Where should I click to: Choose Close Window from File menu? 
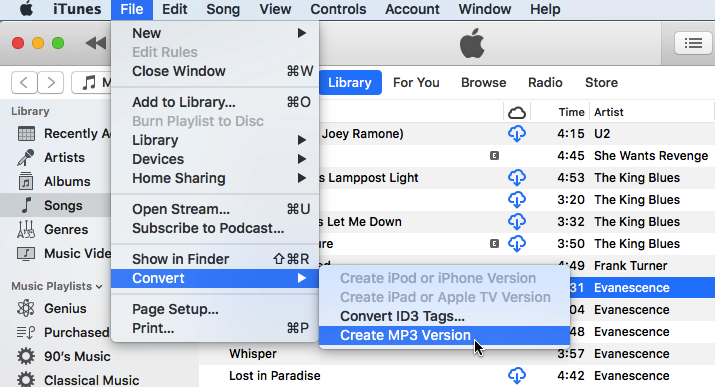(215, 71)
